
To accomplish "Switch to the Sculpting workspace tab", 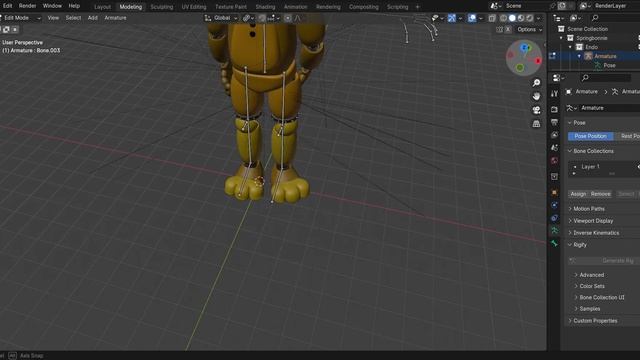I will tap(162, 7).
